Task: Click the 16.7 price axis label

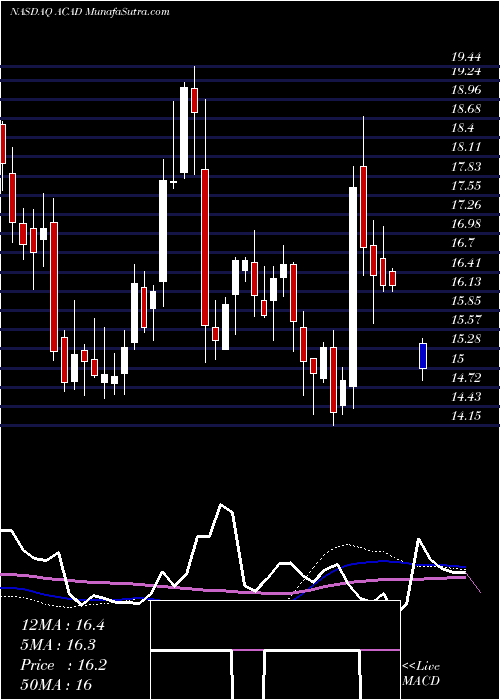Action: (x=462, y=243)
